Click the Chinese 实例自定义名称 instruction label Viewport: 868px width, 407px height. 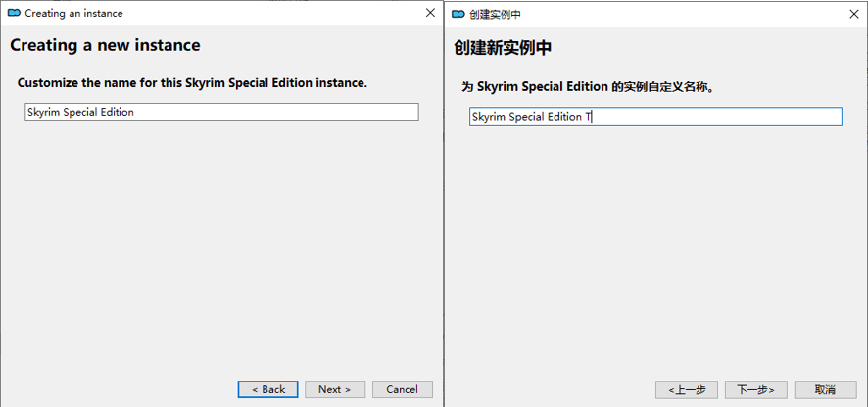[x=588, y=87]
